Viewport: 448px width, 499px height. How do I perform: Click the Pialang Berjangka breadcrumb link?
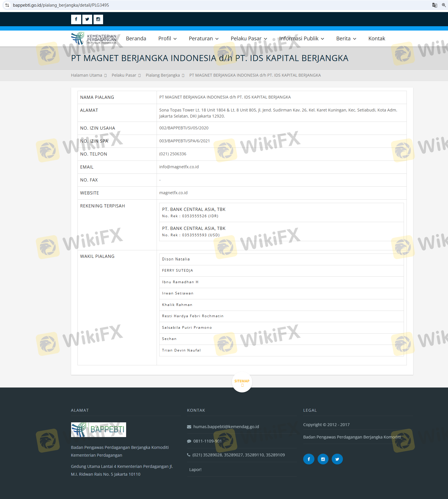click(163, 75)
